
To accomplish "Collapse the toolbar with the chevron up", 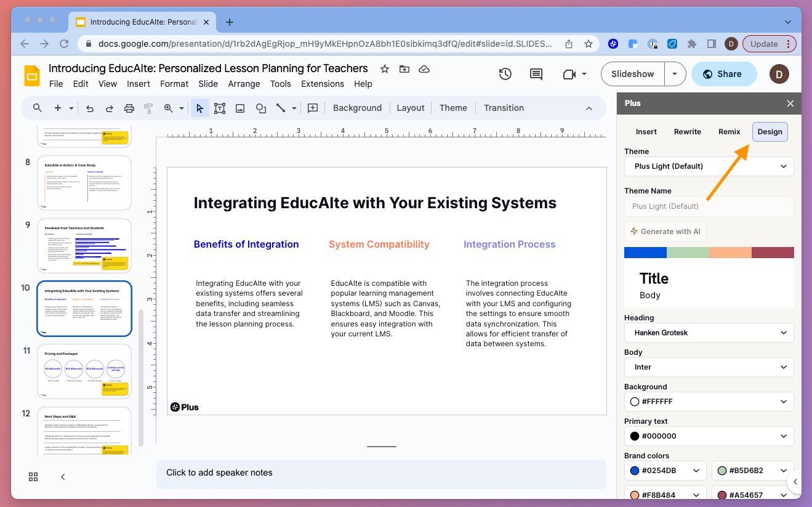I will pyautogui.click(x=589, y=108).
